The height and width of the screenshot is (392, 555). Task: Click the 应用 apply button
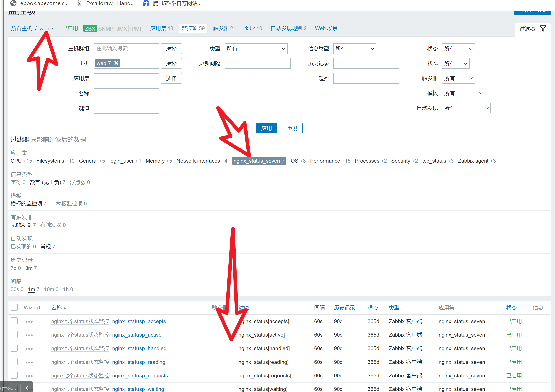pyautogui.click(x=266, y=128)
